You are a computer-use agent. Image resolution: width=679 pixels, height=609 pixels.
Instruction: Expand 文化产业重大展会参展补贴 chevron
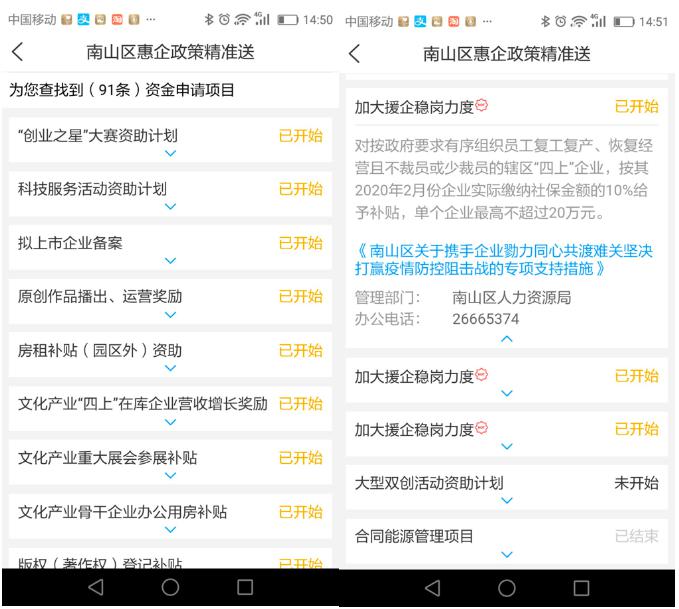[171, 475]
